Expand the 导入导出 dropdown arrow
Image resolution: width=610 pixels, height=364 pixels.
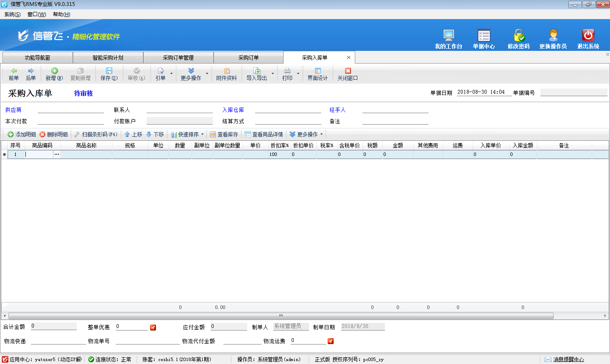273,74
